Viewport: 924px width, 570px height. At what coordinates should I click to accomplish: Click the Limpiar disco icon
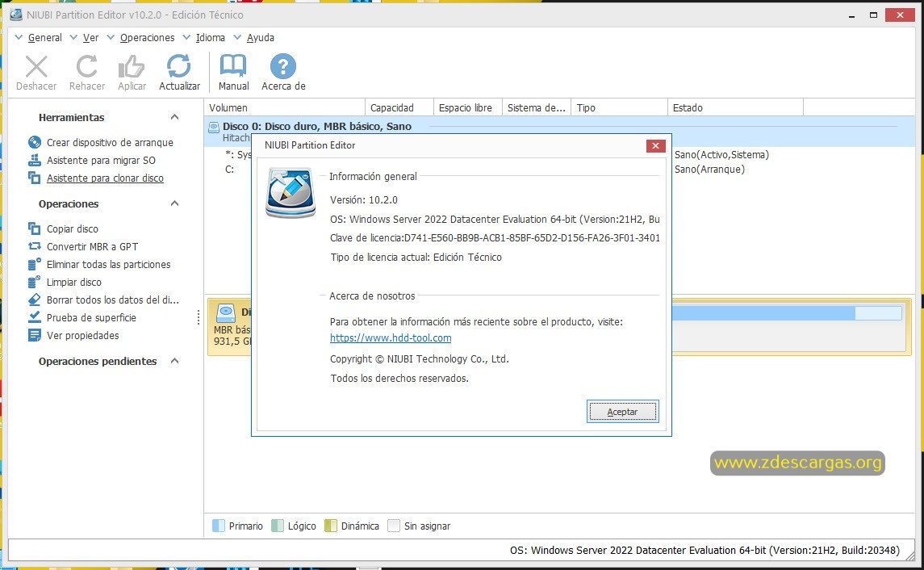[35, 282]
